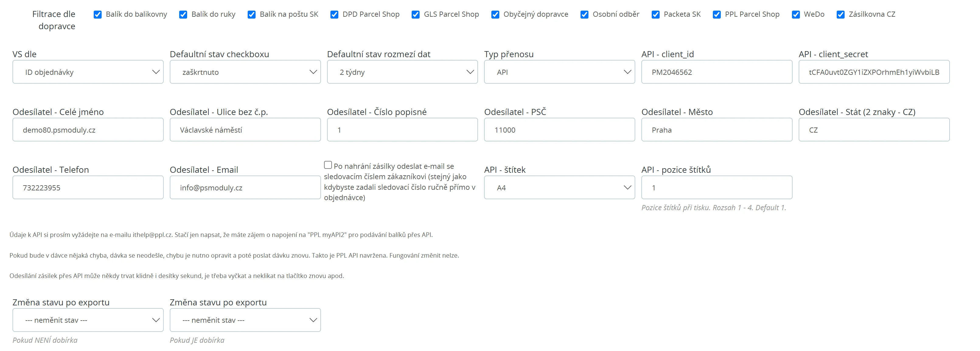Click the Odesílatel PSČ input
The image size is (980, 351).
[559, 130]
